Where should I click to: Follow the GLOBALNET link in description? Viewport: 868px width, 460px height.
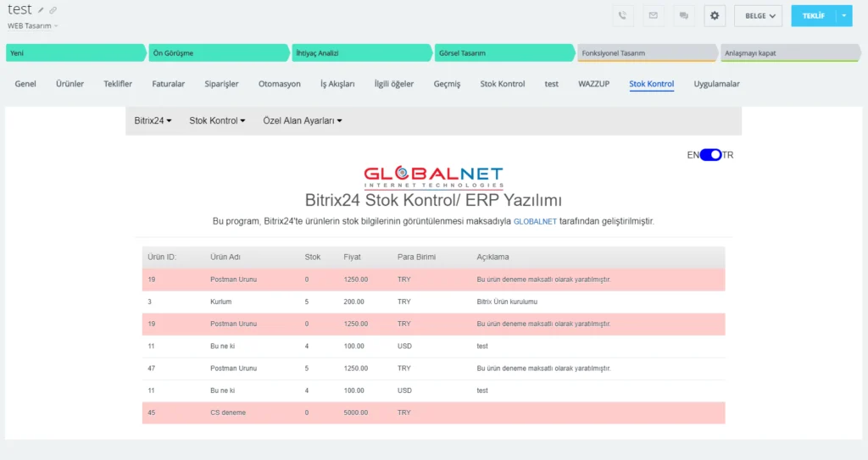click(535, 221)
